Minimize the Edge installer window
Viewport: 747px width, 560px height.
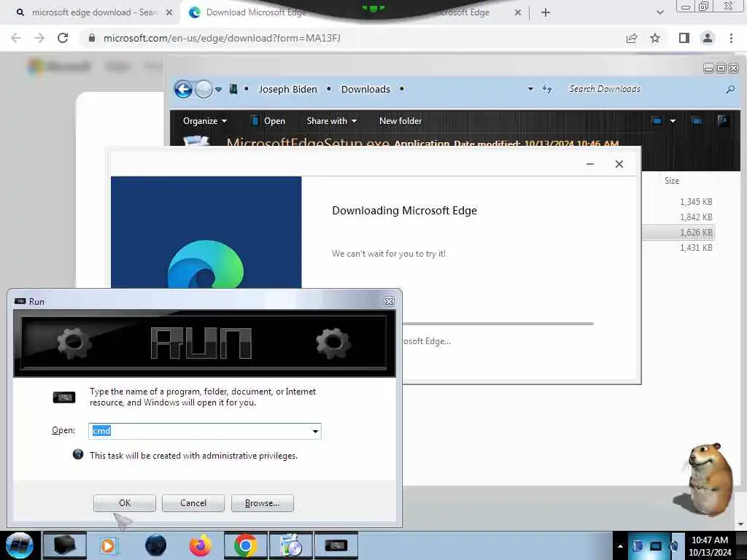[589, 164]
